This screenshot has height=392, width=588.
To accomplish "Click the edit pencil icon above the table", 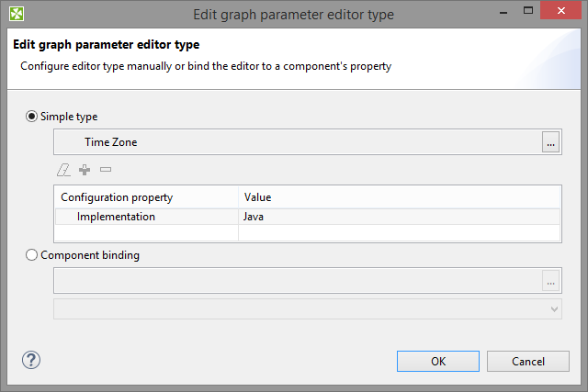I will click(x=63, y=170).
